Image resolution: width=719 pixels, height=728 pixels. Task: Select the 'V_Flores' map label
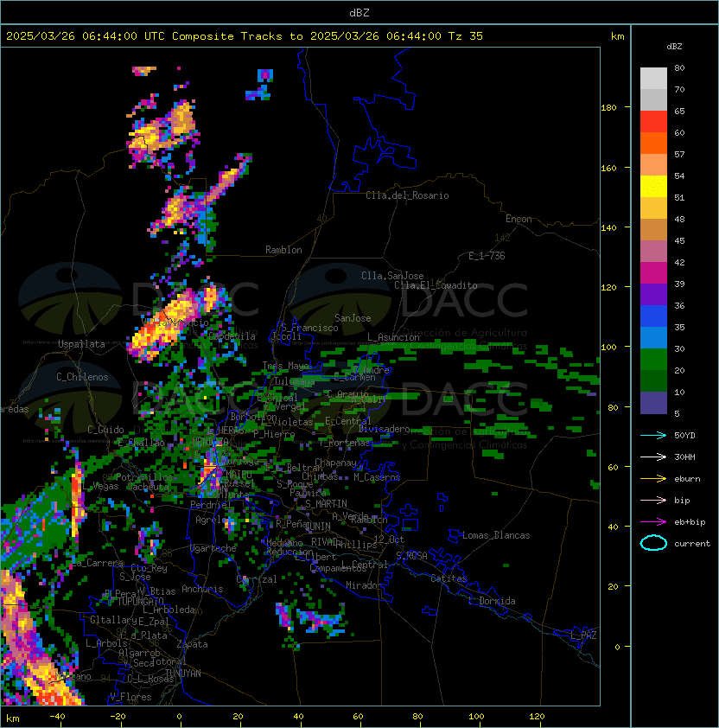[130, 697]
